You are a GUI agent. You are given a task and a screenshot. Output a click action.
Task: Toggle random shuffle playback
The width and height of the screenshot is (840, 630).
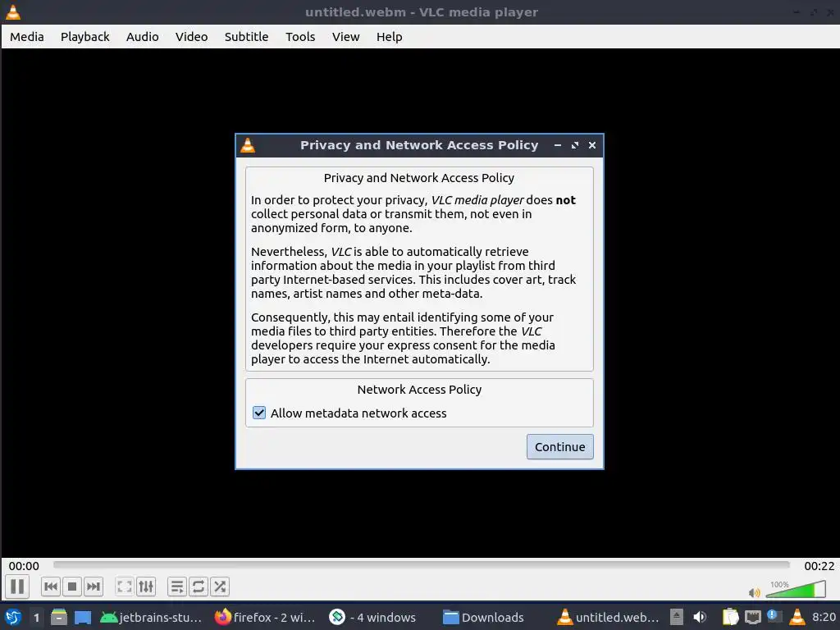220,587
